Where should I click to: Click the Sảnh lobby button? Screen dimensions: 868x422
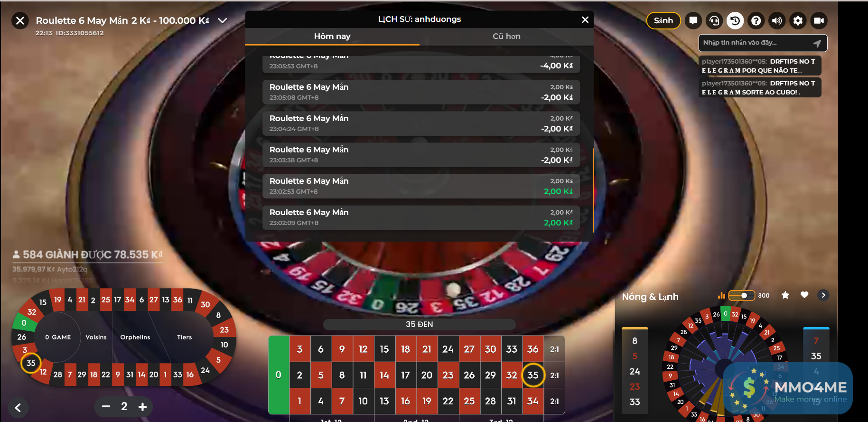663,20
